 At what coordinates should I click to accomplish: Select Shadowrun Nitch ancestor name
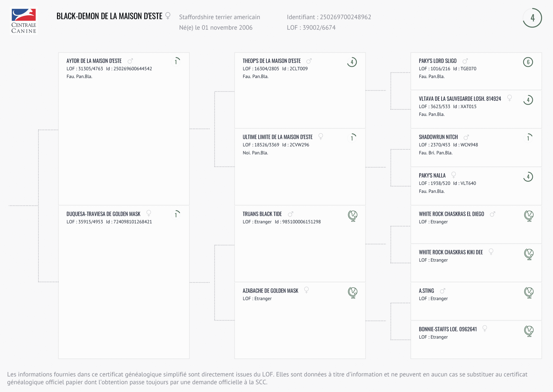(438, 137)
